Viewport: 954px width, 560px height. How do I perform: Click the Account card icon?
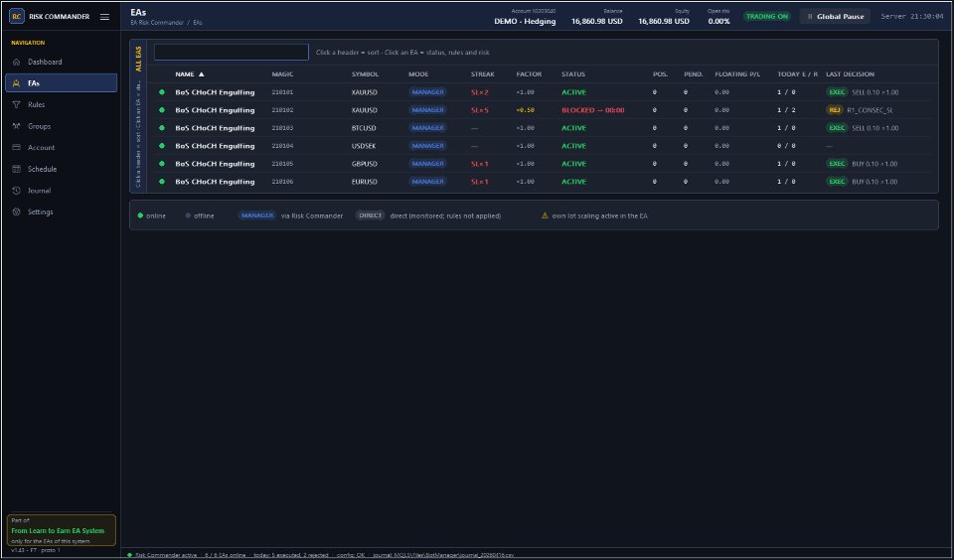pyautogui.click(x=17, y=147)
